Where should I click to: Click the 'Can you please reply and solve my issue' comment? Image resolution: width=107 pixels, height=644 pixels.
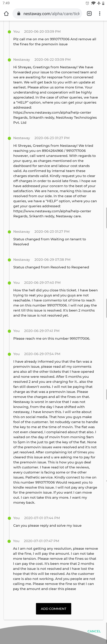click(x=47, y=526)
